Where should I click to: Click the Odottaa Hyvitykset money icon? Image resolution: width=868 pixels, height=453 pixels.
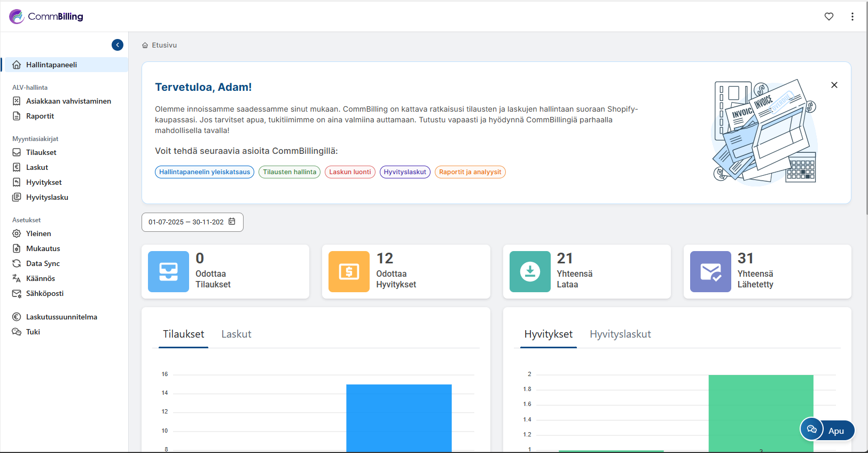(x=349, y=271)
